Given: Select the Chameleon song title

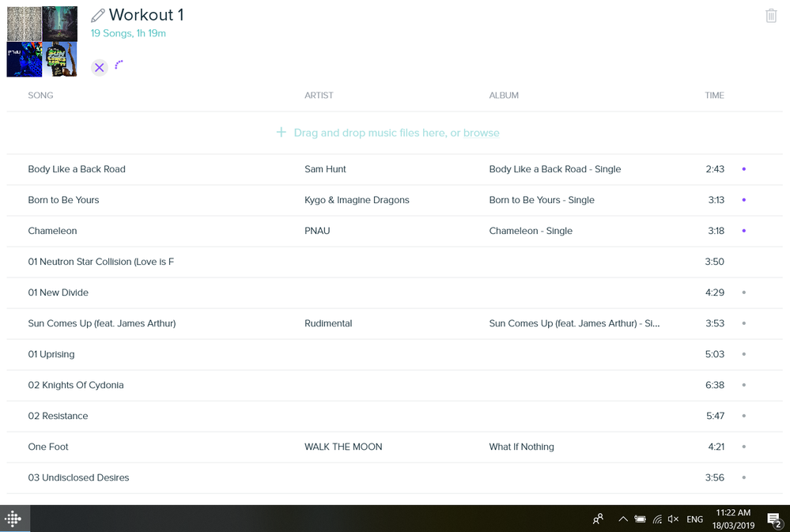Looking at the screenshot, I should point(52,231).
